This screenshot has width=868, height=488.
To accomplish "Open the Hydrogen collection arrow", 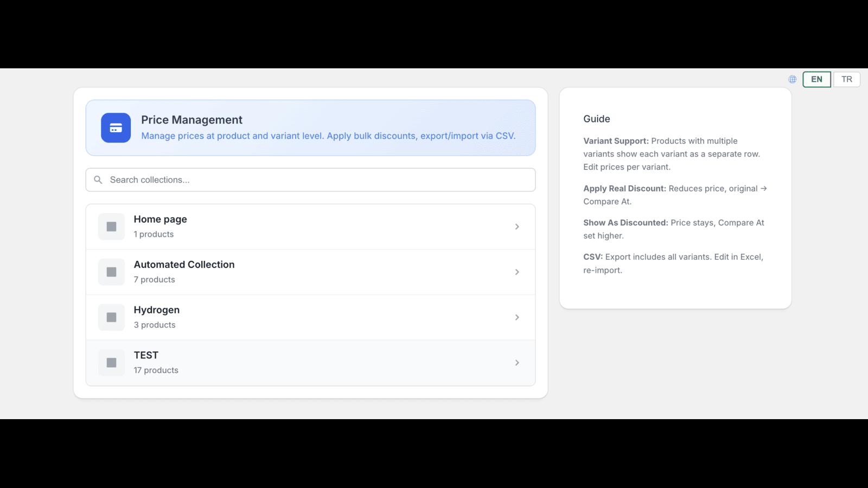I will pos(517,317).
